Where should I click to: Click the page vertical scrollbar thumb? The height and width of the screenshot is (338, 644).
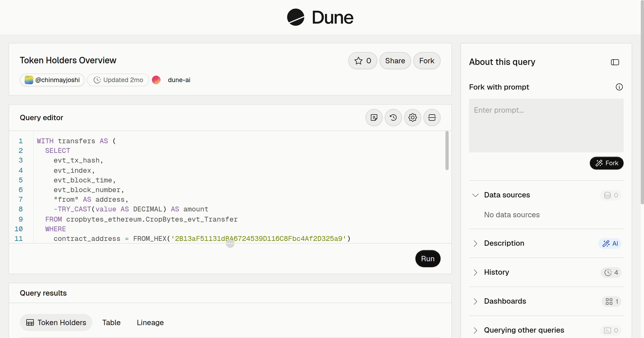(x=642, y=102)
